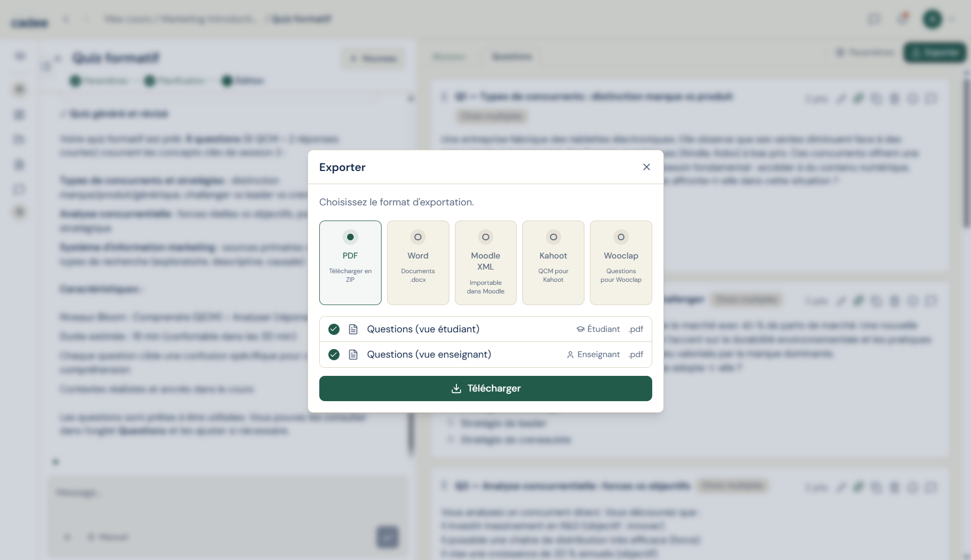The image size is (971, 560).
Task: Click the "Choisissez le format d'exportation." instruction text
Action: tap(397, 202)
